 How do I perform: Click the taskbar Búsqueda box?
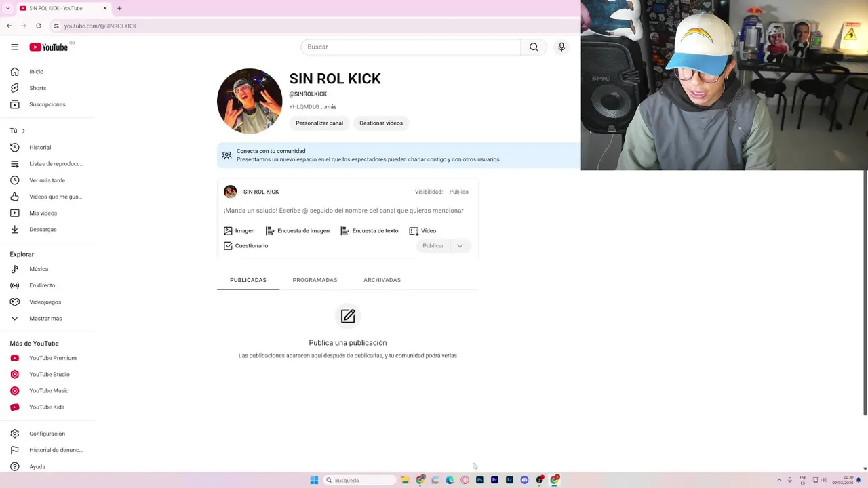coord(359,480)
